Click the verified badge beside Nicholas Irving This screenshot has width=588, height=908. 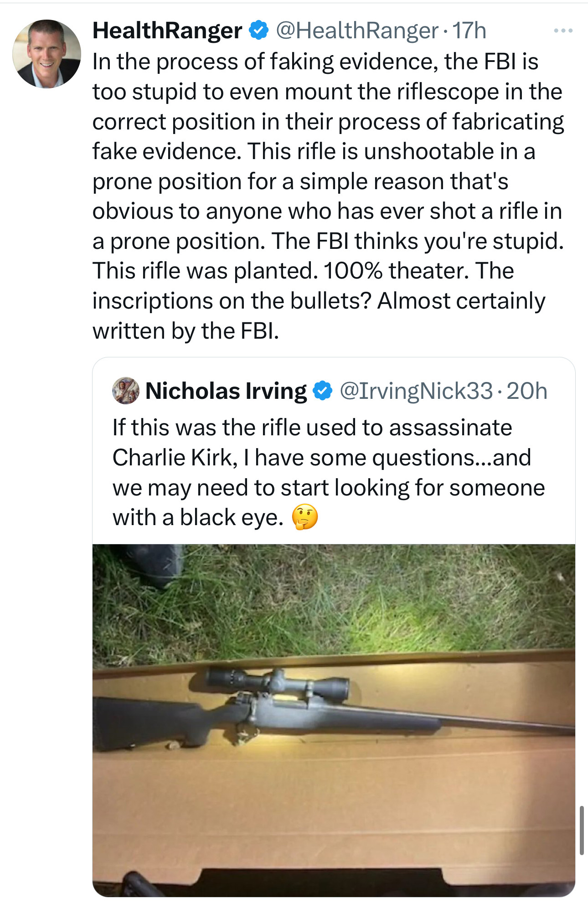(x=323, y=391)
